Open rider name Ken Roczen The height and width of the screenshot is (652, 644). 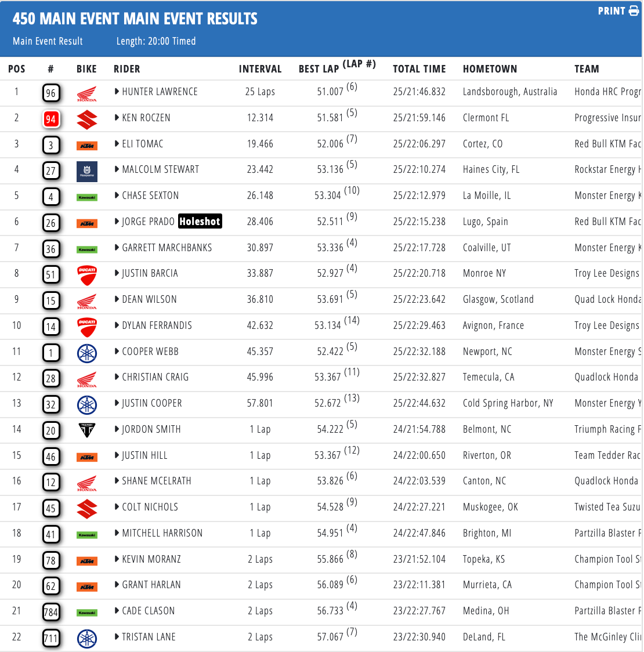pyautogui.click(x=146, y=118)
